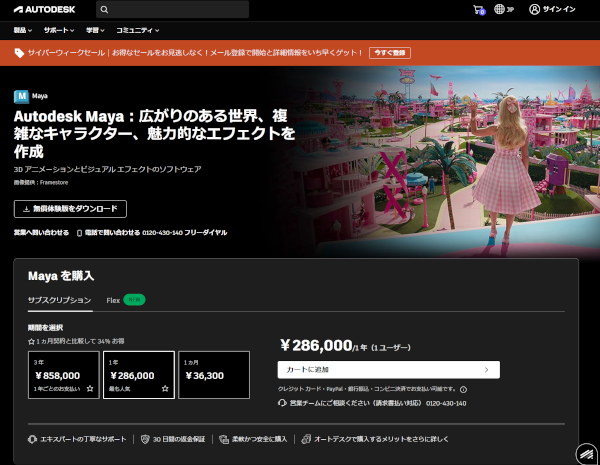600x465 pixels.
Task: Open the round chat widget icon
Action: (587, 454)
